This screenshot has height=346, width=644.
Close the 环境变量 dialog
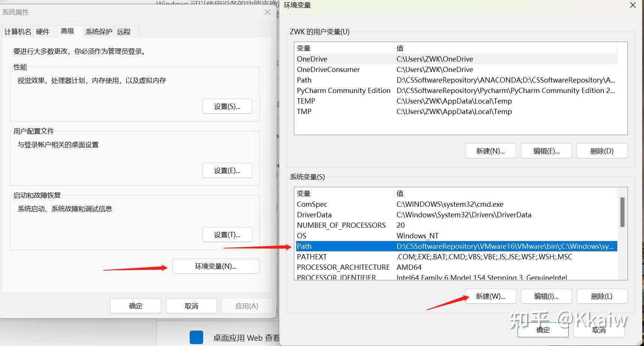633,5
